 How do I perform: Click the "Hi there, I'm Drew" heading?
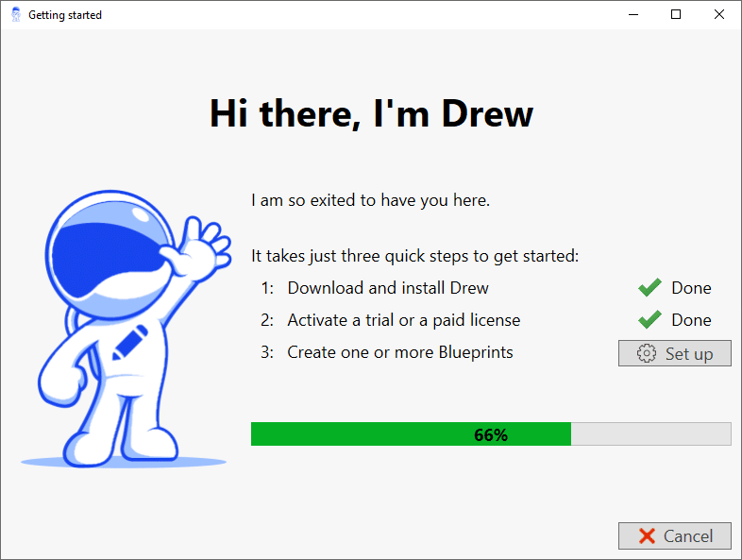(x=371, y=114)
